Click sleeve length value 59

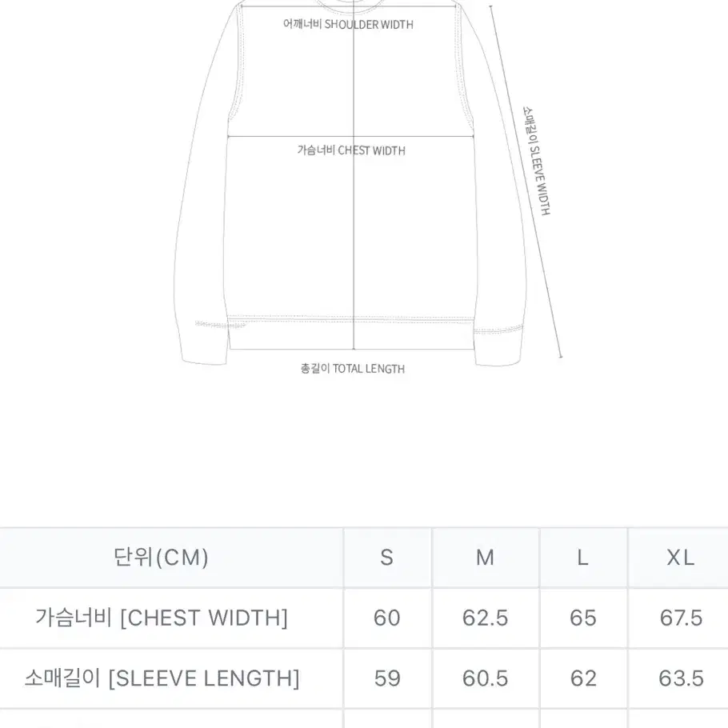click(387, 678)
